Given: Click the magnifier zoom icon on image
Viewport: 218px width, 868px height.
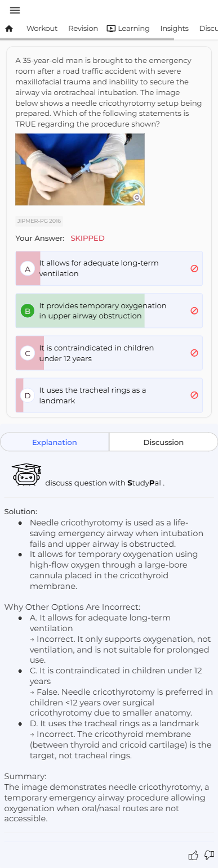Looking at the screenshot, I should pos(138,198).
